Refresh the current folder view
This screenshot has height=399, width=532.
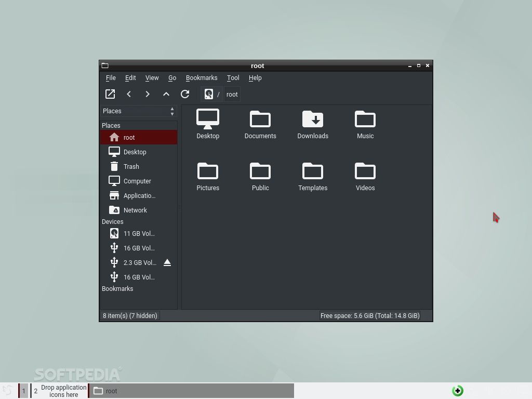tap(185, 94)
